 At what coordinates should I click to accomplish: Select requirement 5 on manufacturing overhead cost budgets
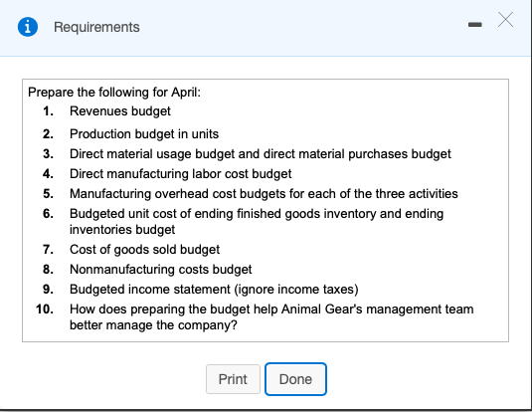pyautogui.click(x=264, y=194)
